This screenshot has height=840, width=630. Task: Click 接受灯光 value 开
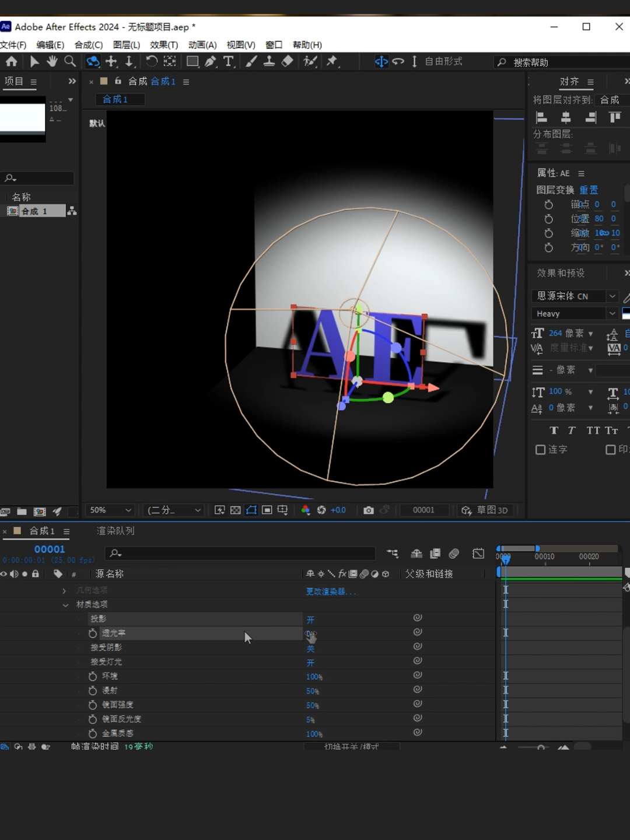[x=310, y=663]
